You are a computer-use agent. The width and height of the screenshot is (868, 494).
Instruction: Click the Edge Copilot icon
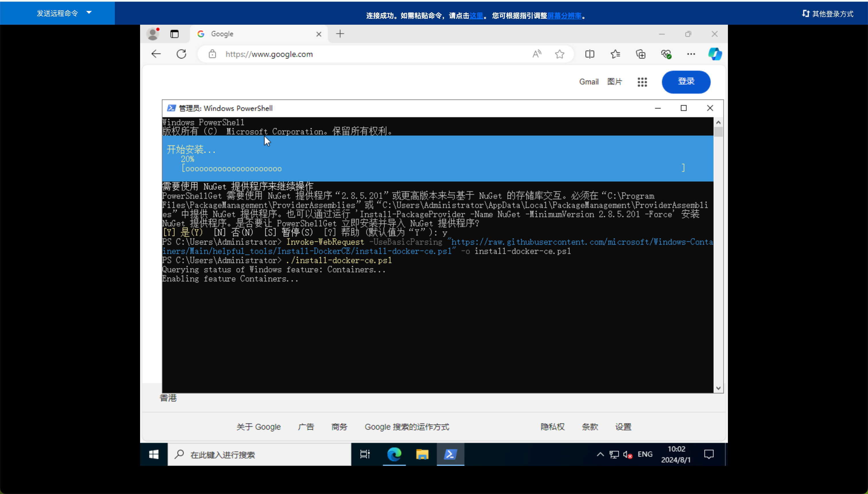tap(715, 54)
